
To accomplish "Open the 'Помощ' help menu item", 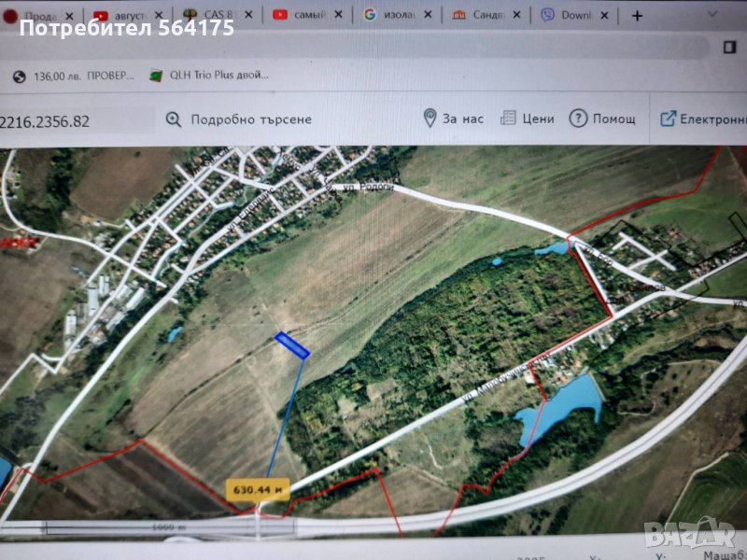I will pos(613,119).
